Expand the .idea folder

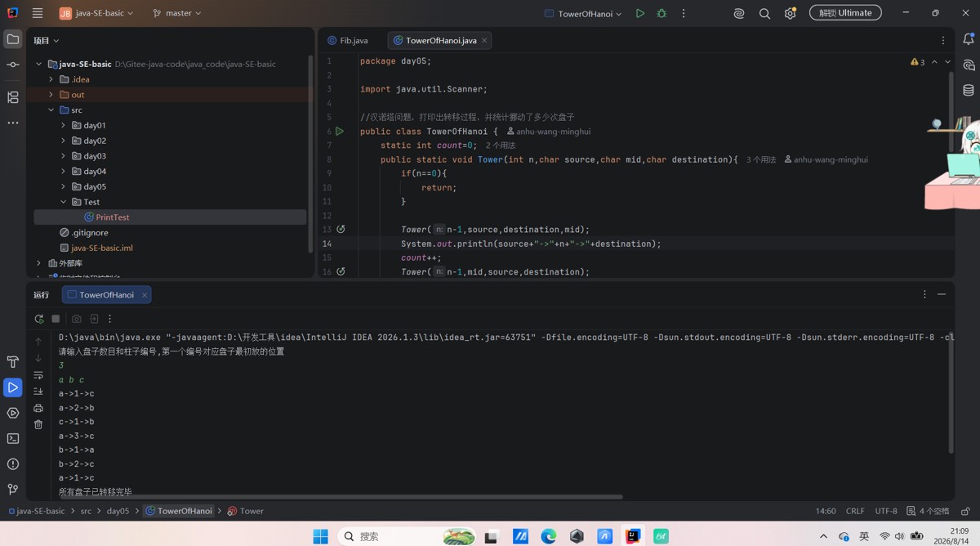point(51,79)
